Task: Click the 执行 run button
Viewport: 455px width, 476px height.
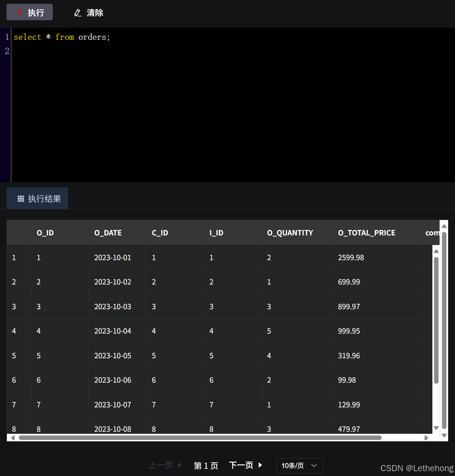Action: click(x=29, y=12)
